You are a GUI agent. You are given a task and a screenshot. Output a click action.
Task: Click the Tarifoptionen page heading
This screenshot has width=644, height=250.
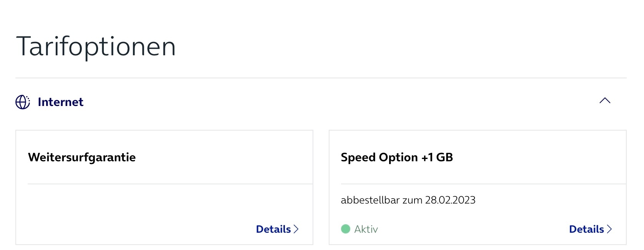pos(96,46)
